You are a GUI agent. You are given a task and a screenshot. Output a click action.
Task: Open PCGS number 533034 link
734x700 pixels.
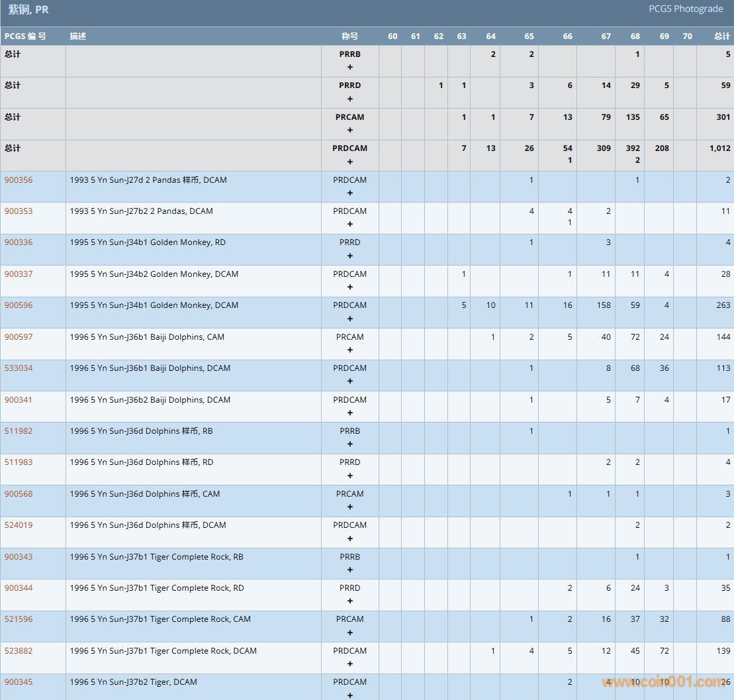pyautogui.click(x=19, y=368)
